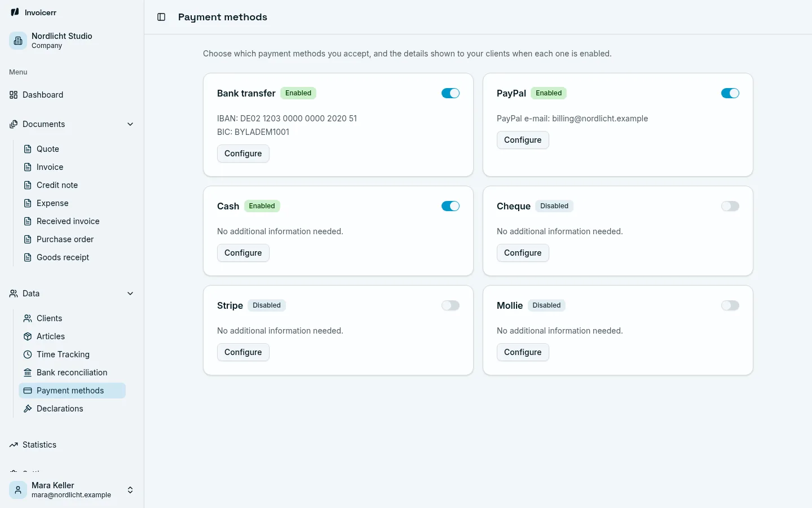This screenshot has width=812, height=508.
Task: Go to the Dashboard menu item
Action: pos(72,95)
